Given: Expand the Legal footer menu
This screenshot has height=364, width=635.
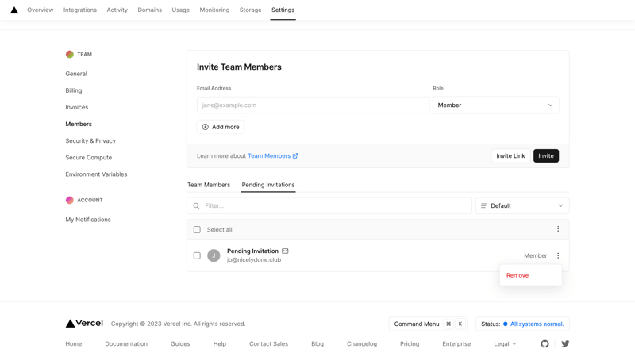Looking at the screenshot, I should 505,344.
